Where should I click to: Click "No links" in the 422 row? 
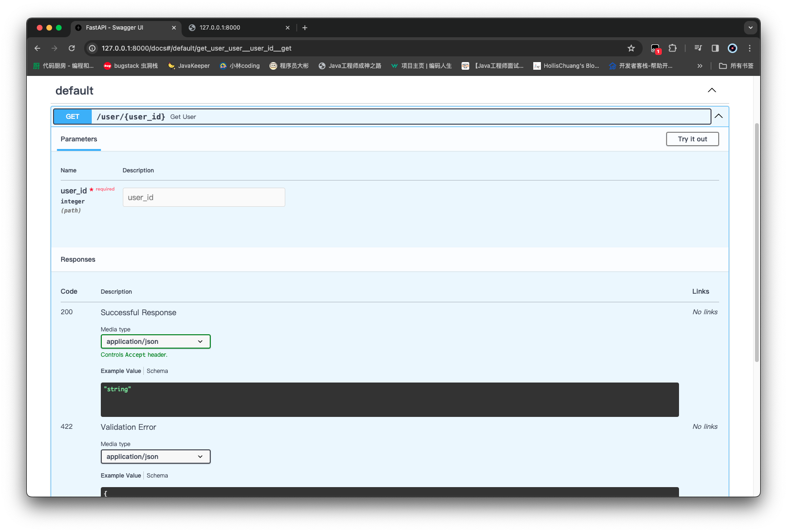click(705, 426)
